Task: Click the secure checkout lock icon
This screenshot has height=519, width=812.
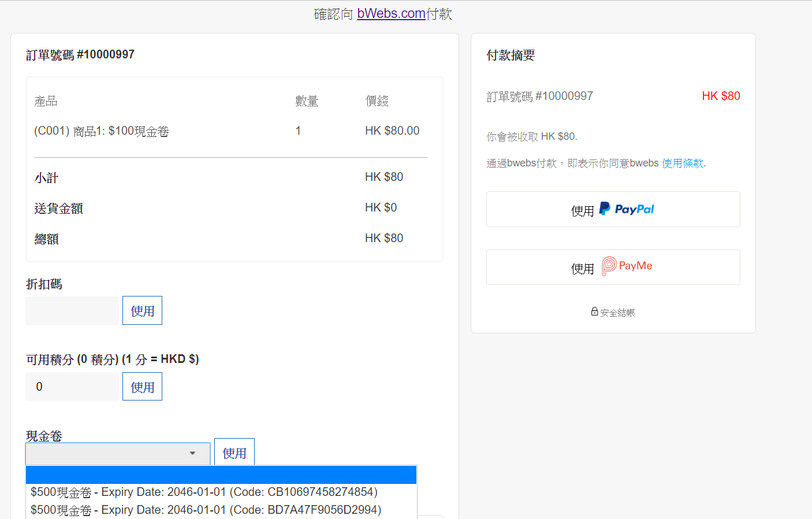Action: point(594,312)
